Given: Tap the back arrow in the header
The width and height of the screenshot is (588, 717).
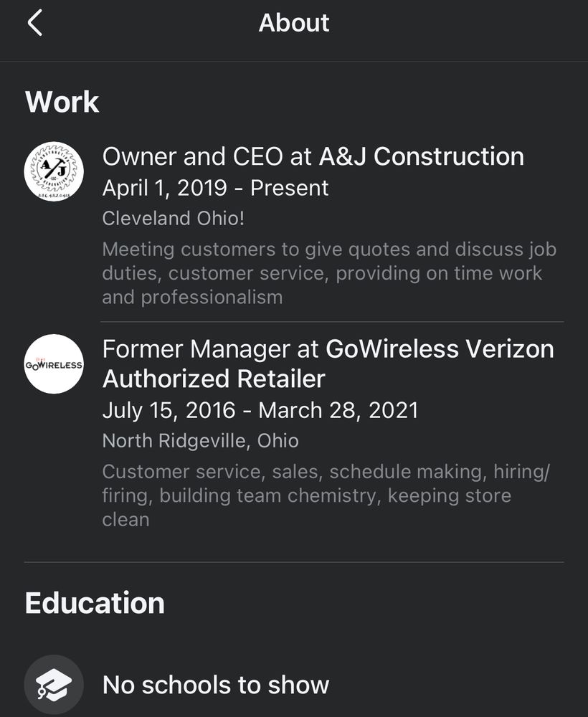Looking at the screenshot, I should (34, 24).
